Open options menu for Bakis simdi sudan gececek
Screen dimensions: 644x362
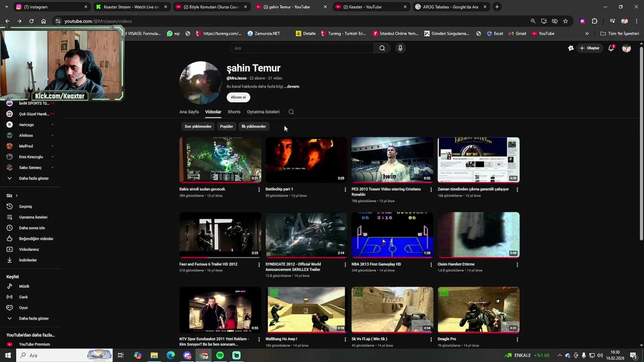pyautogui.click(x=259, y=190)
